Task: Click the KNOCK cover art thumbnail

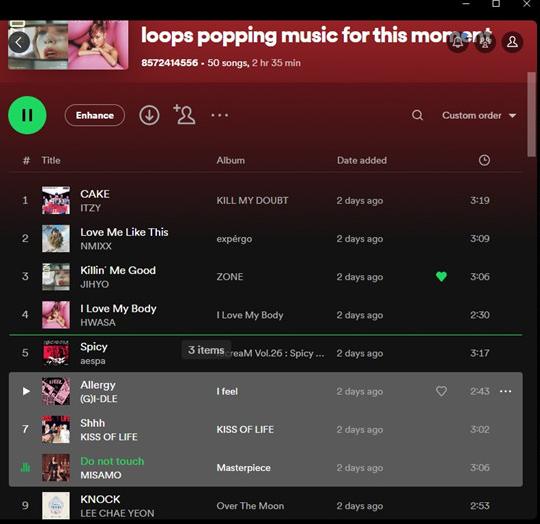Action: coord(56,505)
